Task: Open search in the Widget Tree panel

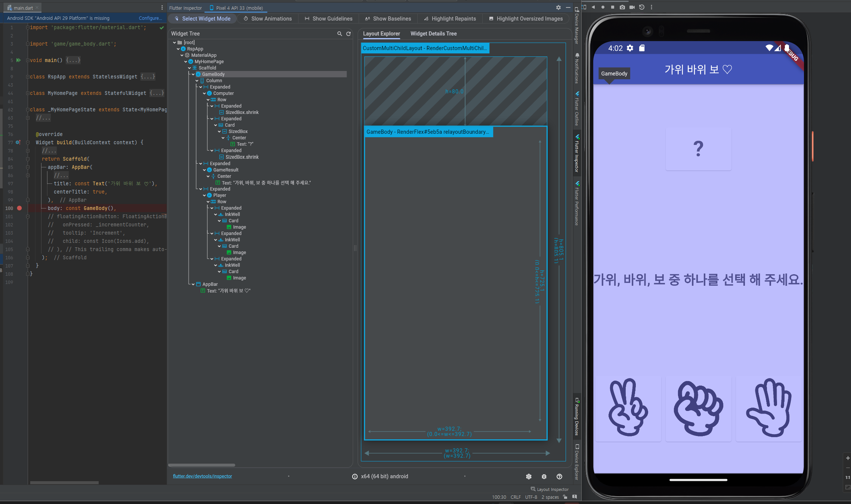Action: pyautogui.click(x=340, y=34)
